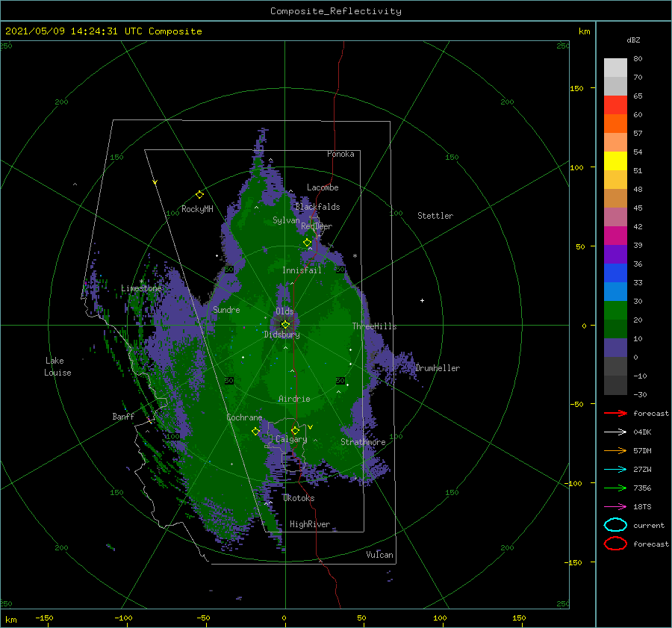
Task: Click the 150 tick on right axis
Action: tap(576, 88)
